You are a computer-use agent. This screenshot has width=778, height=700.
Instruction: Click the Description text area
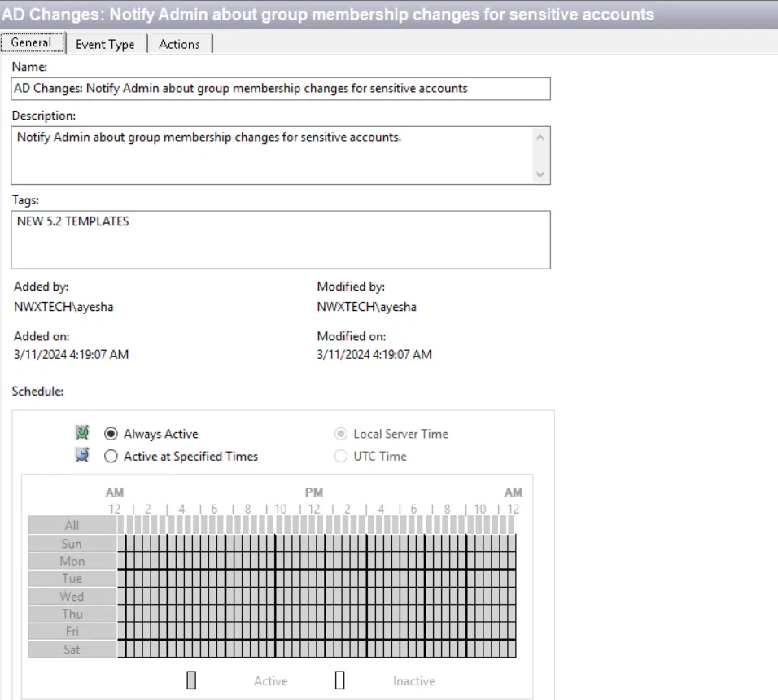pos(273,155)
